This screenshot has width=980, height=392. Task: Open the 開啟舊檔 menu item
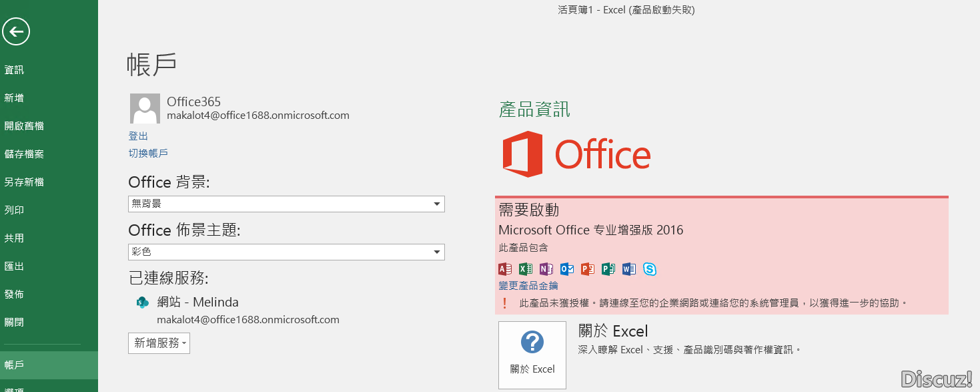coord(49,126)
